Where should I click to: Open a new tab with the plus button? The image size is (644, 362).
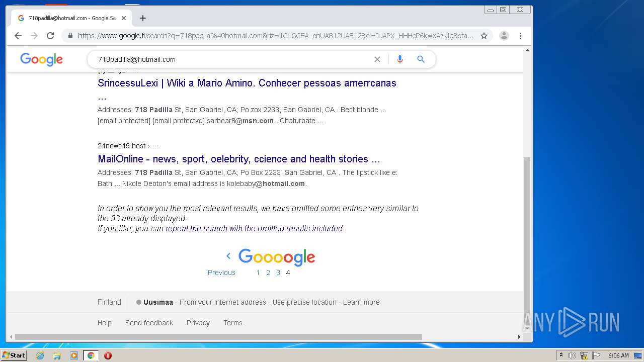(x=143, y=18)
